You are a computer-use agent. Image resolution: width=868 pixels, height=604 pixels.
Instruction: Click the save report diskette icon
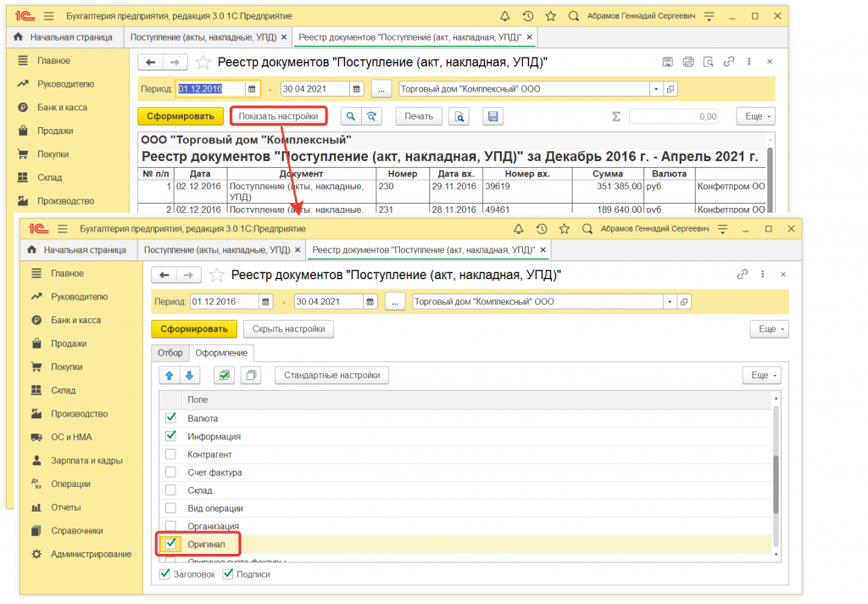pyautogui.click(x=493, y=116)
